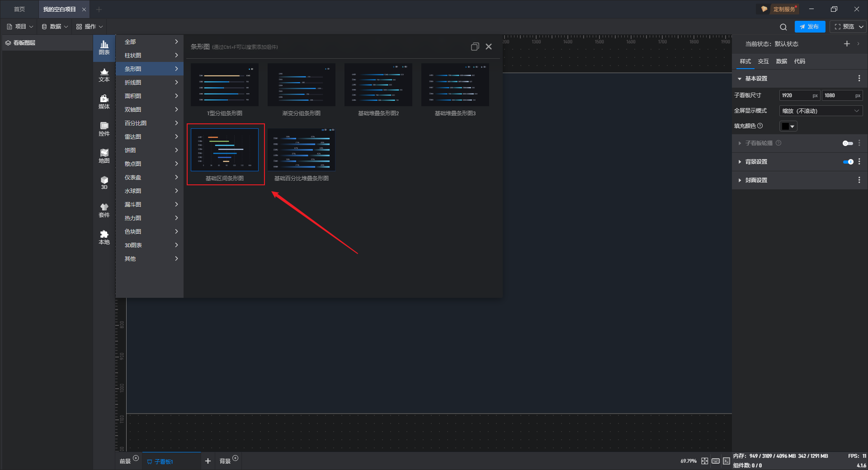
Task: Click the 发布 publish button
Action: pos(810,27)
